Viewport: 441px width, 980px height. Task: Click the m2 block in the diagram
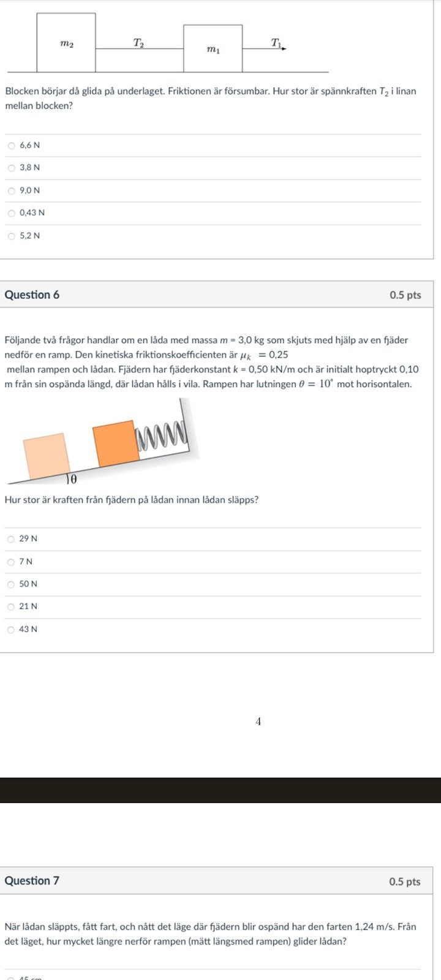click(x=66, y=43)
